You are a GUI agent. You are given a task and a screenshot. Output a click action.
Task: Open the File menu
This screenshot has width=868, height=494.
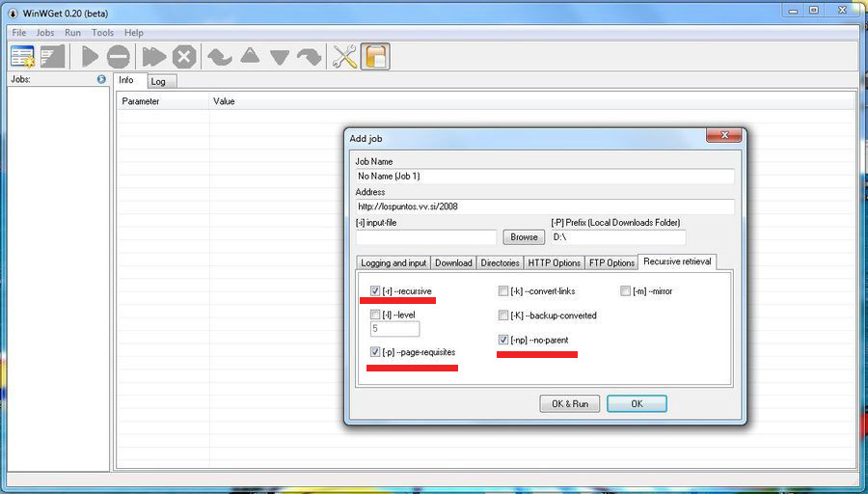coord(19,33)
